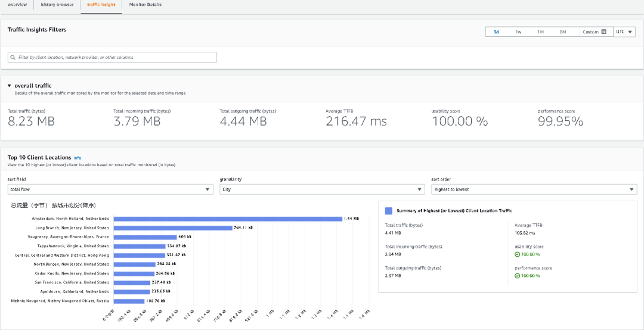Image resolution: width=644 pixels, height=330 pixels.
Task: Click the filter by client location search field
Action: pyautogui.click(x=113, y=58)
